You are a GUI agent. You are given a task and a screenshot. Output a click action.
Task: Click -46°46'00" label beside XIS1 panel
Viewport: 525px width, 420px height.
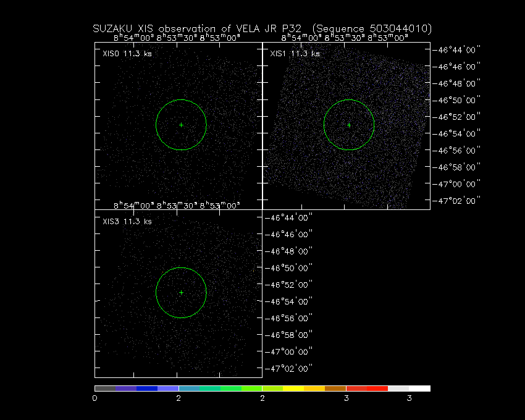pos(456,67)
